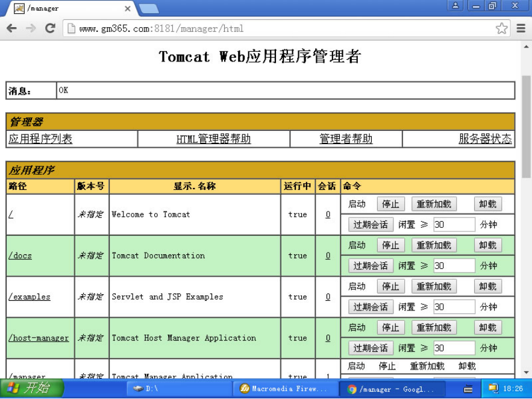The image size is (532, 399).
Task: Focus idle minutes field for /host-manager
Action: (x=454, y=348)
